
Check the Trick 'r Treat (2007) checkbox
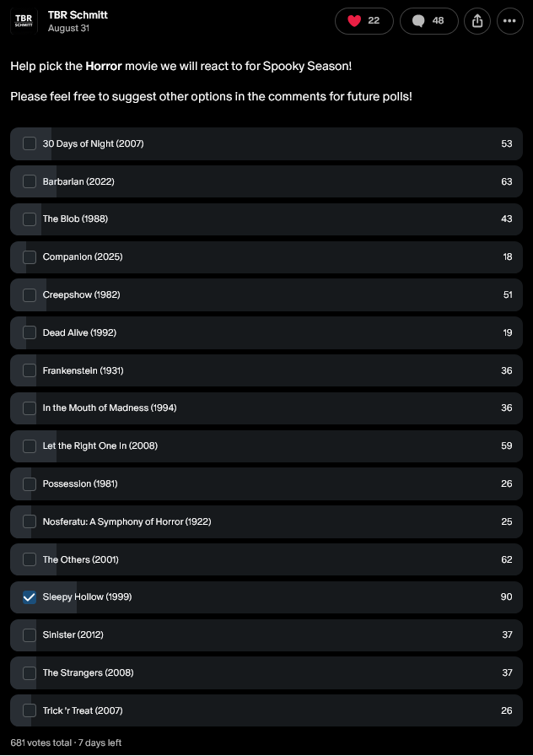click(30, 710)
